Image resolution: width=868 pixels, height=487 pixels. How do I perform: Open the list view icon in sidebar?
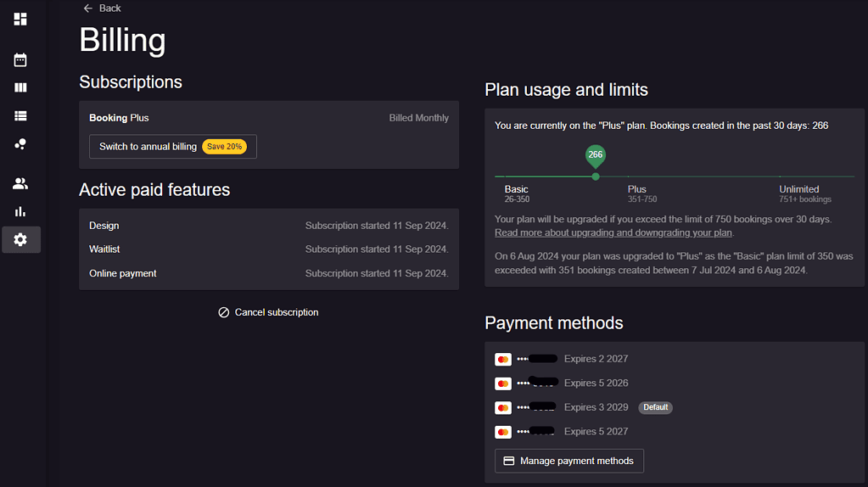point(20,115)
